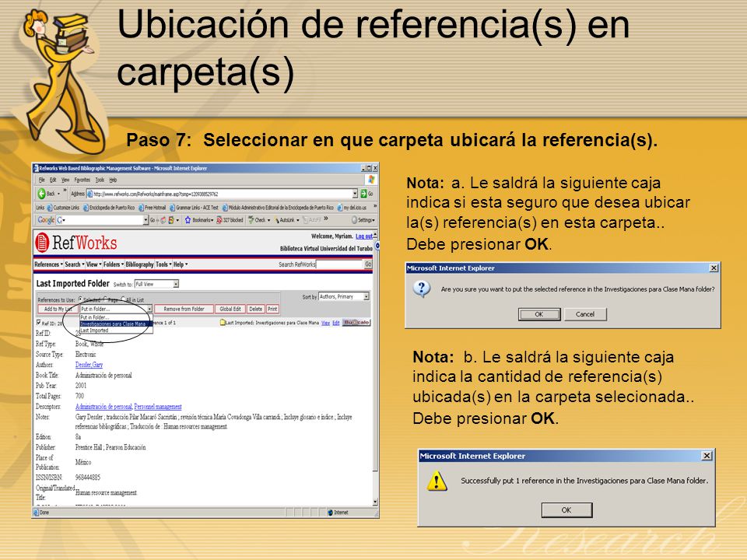Click the Google logo on the Google toolbar
This screenshot has height=560, width=747.
point(46,220)
